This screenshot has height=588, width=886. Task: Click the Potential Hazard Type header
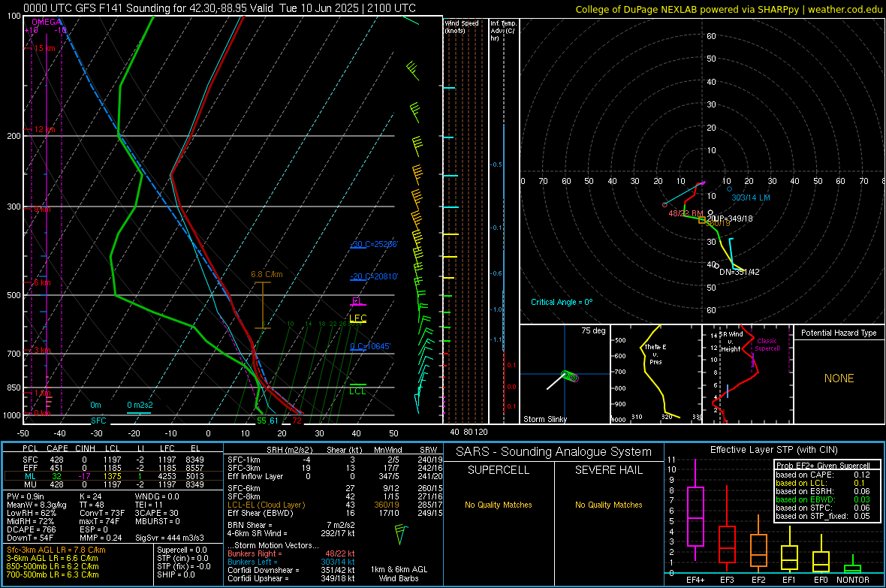point(839,333)
